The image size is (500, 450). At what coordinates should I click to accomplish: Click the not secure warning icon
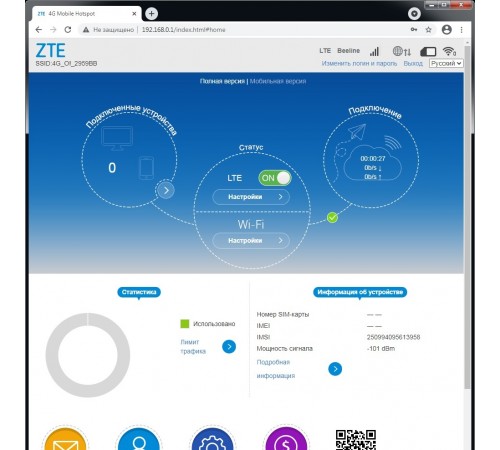[86, 30]
